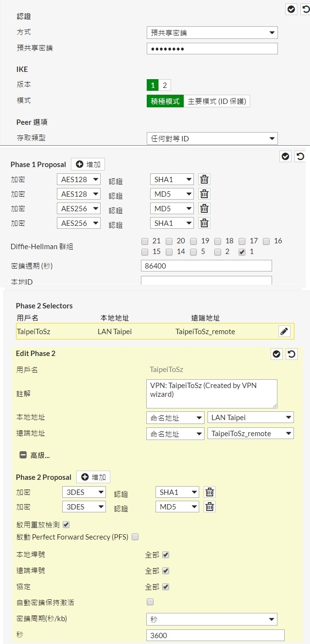Open the 存取類型 peer ID dropdown
The image size is (310, 644).
[x=212, y=139]
